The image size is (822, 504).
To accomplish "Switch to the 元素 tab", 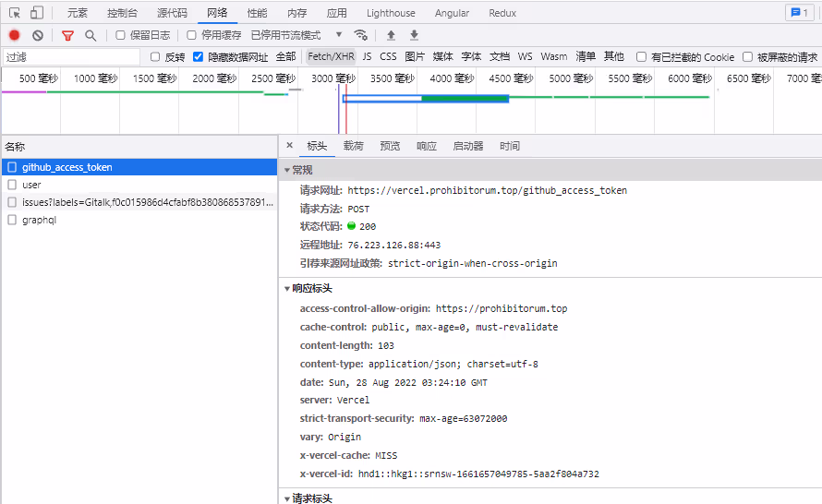I will (78, 13).
